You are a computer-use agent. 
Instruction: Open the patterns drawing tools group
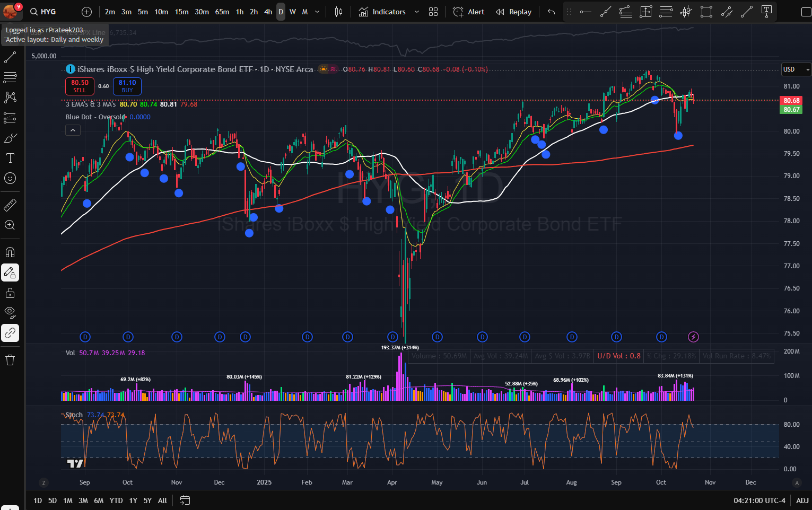point(10,98)
